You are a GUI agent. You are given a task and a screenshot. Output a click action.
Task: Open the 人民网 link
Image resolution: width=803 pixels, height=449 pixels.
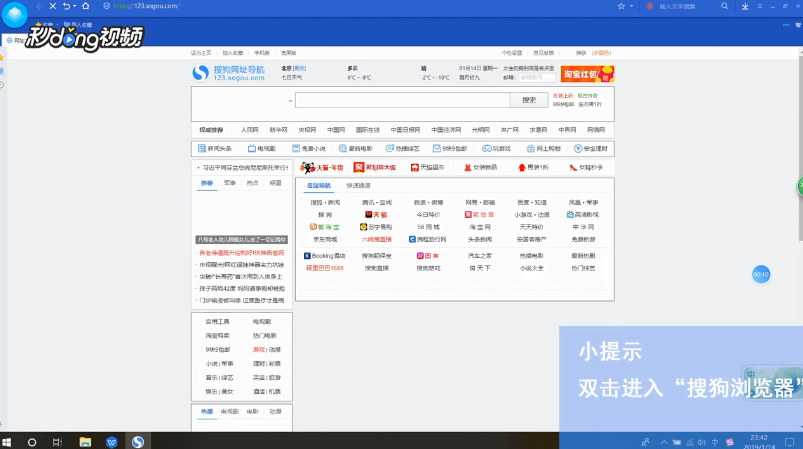249,130
